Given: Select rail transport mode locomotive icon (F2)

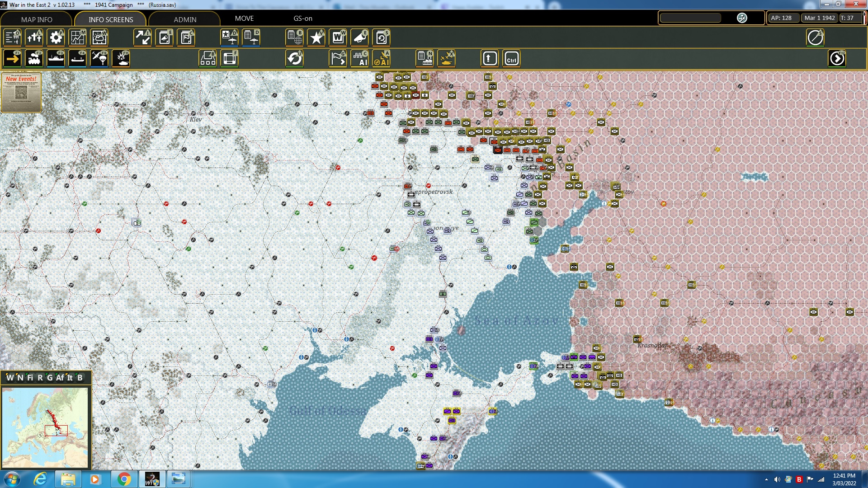Looking at the screenshot, I should click(x=34, y=59).
